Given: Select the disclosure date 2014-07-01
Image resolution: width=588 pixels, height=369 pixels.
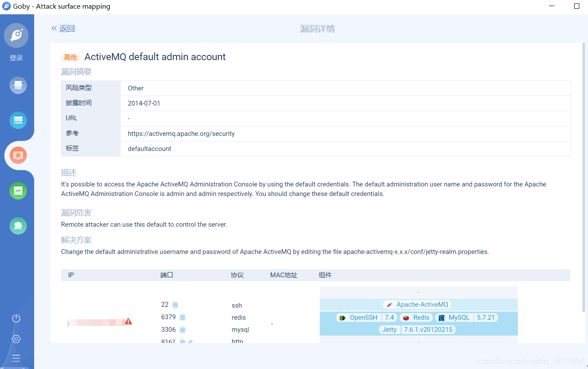Looking at the screenshot, I should click(144, 103).
